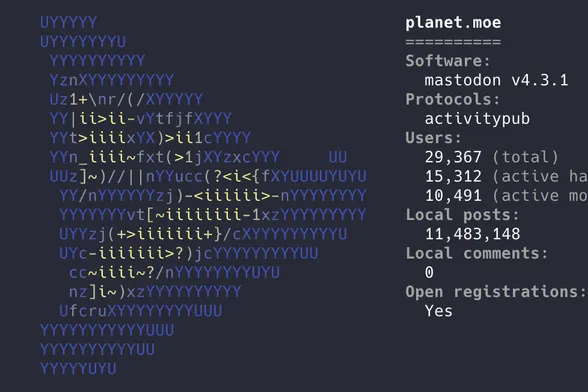588x392 pixels.
Task: Click the bottom YYYYYUYU ASCII art line
Action: [78, 369]
